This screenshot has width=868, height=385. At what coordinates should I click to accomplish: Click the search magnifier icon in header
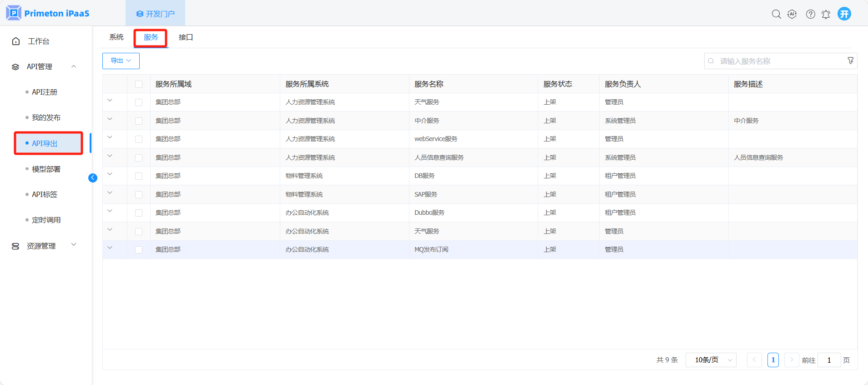(776, 14)
